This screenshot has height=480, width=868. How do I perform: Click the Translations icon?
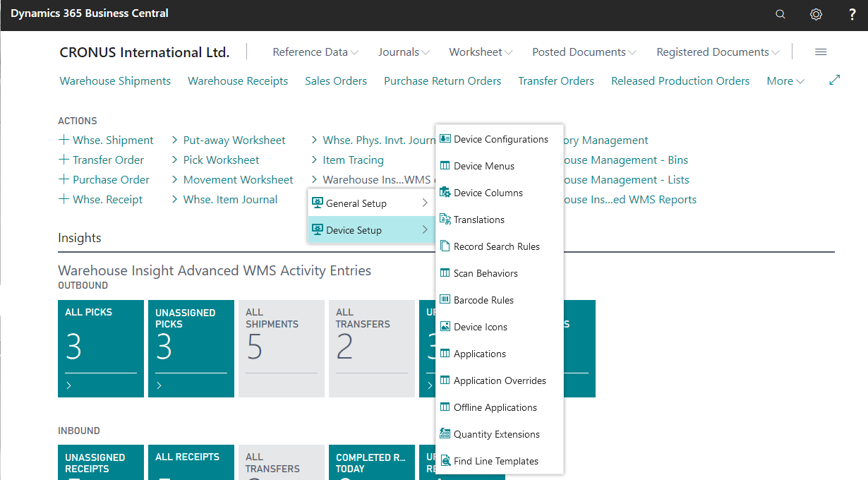click(445, 220)
